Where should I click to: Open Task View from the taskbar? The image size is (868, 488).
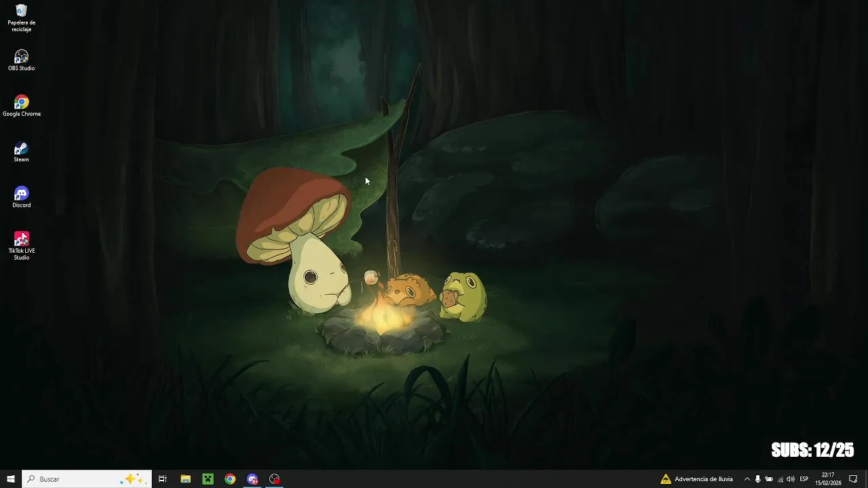pos(163,479)
